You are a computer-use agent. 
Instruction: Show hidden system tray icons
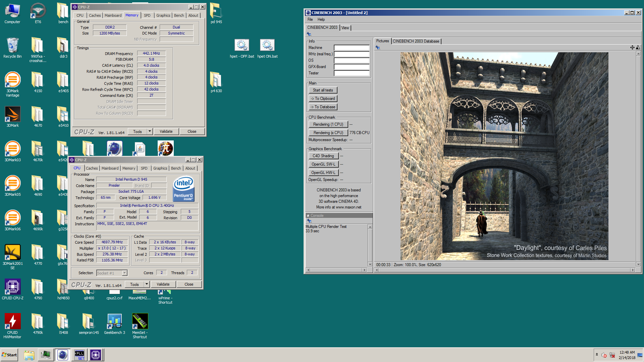point(597,355)
